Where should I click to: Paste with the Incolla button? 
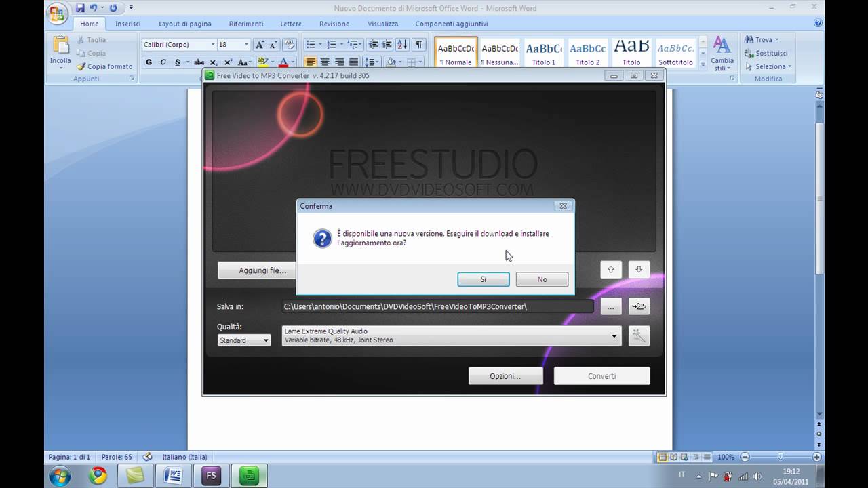[60, 51]
